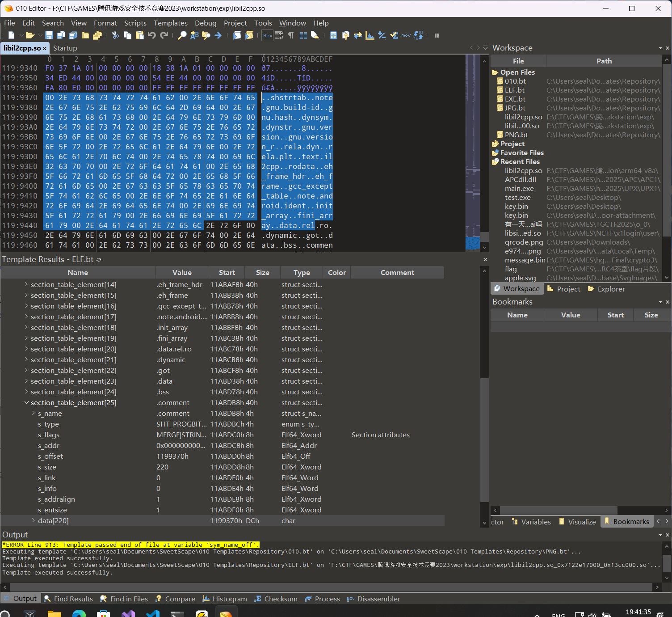Open ELF.bt in Workspace Open Files
672x617 pixels.
(x=515, y=90)
